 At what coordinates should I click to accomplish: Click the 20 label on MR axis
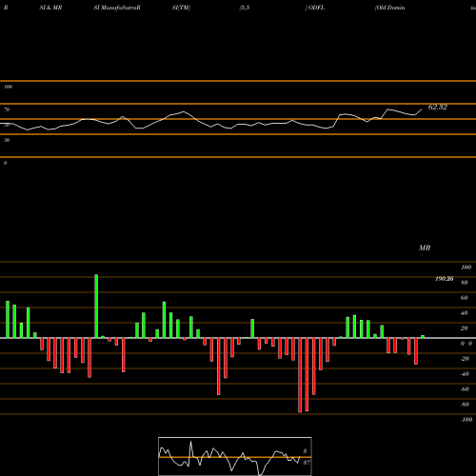(x=465, y=328)
